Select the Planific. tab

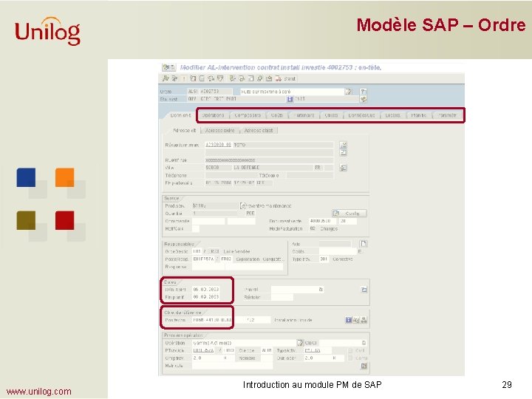[418, 115]
